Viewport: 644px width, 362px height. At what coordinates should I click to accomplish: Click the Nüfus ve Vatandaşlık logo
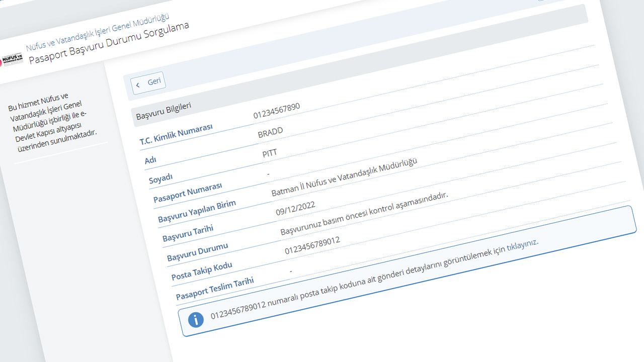click(x=13, y=60)
